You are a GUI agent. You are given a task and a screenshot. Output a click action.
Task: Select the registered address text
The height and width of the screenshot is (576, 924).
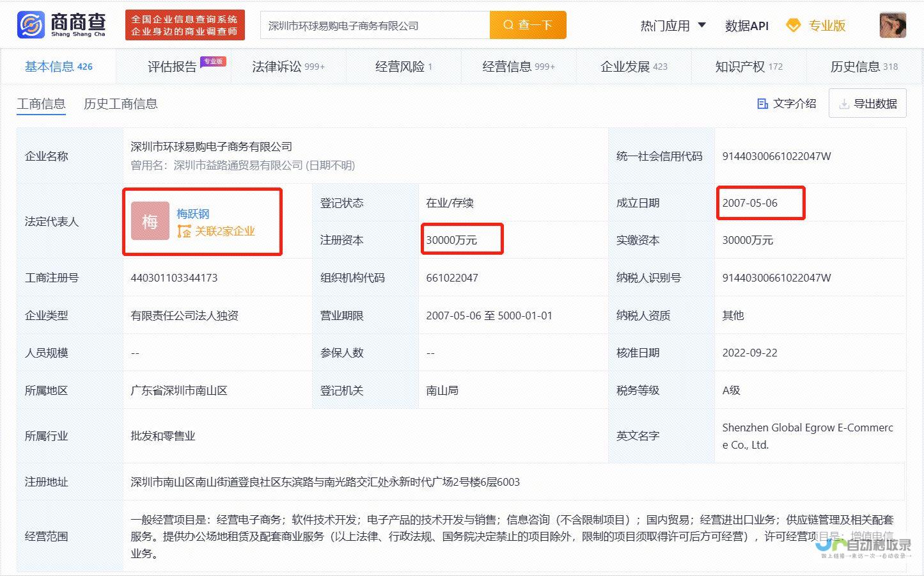pos(325,482)
